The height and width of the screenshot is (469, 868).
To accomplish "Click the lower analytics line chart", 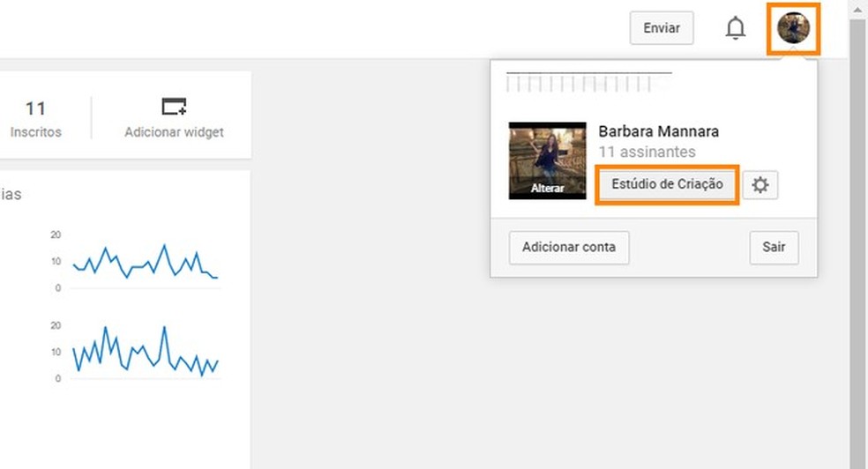I will coord(146,351).
